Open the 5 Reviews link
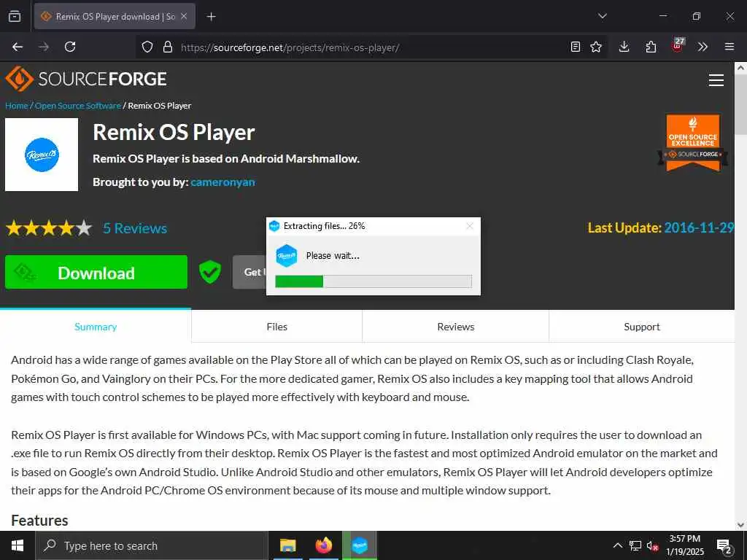Screen dimensions: 747x560 [135, 228]
